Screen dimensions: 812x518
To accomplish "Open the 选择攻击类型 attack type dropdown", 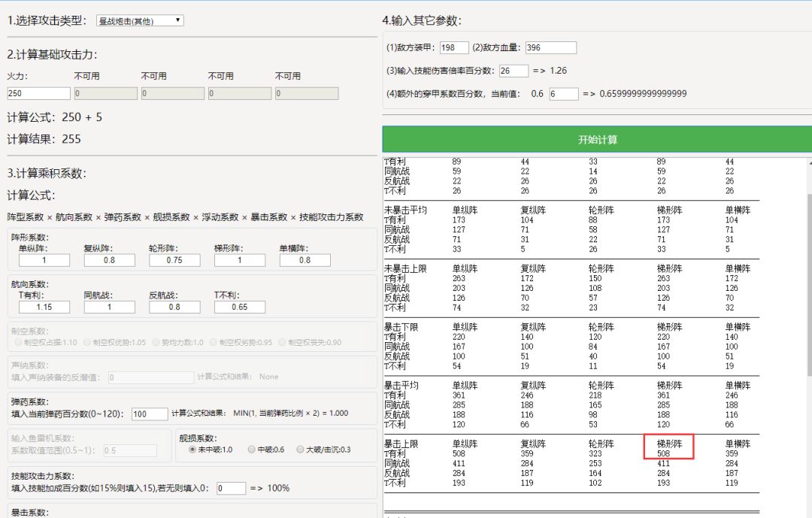I will pyautogui.click(x=140, y=21).
